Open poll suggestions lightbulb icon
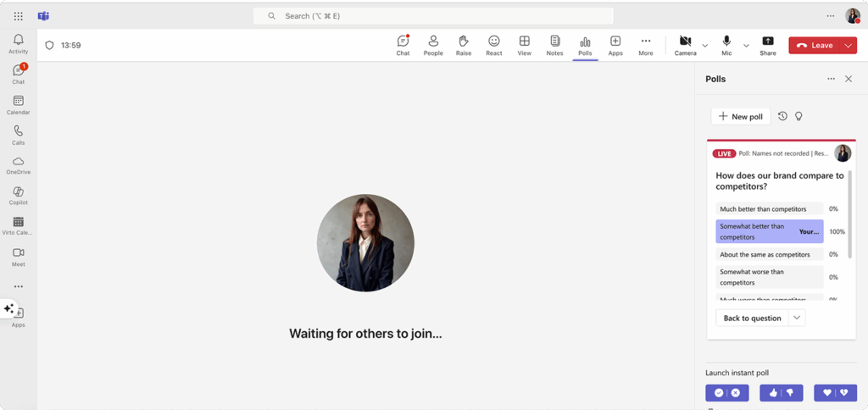The image size is (868, 410). tap(798, 116)
